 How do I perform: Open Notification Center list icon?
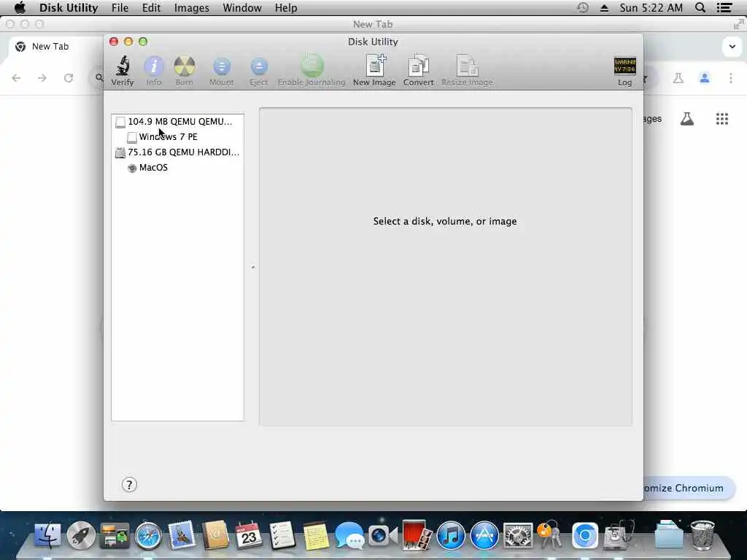(x=724, y=7)
